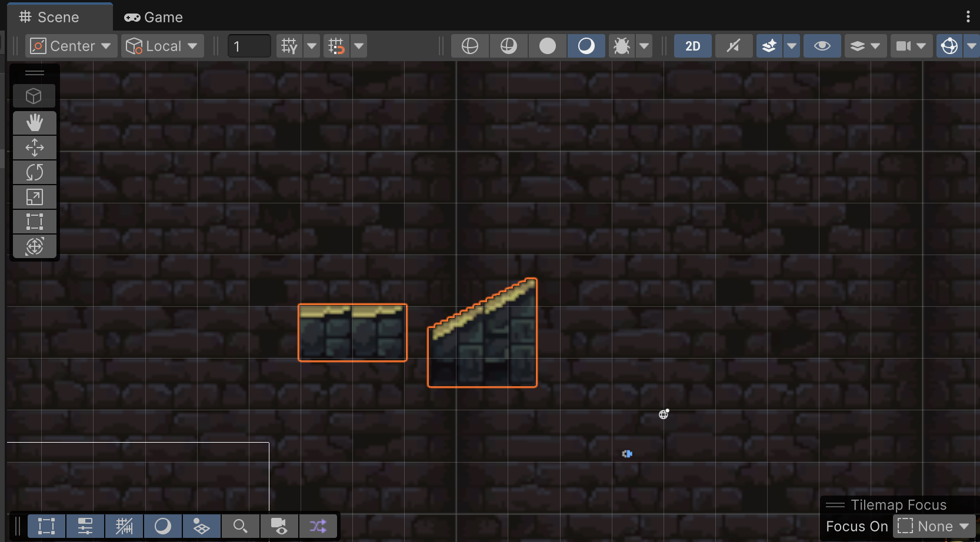The height and width of the screenshot is (542, 980).
Task: Select the Rect tool
Action: (x=34, y=222)
